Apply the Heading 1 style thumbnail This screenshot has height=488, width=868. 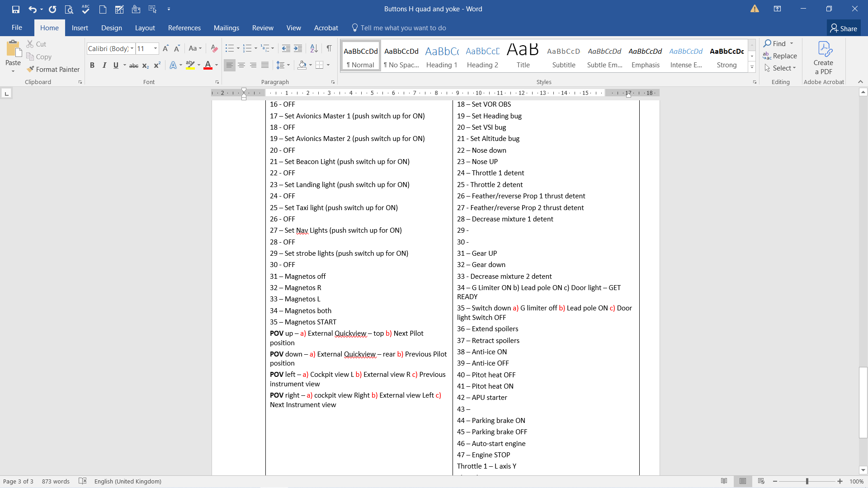[x=442, y=56]
